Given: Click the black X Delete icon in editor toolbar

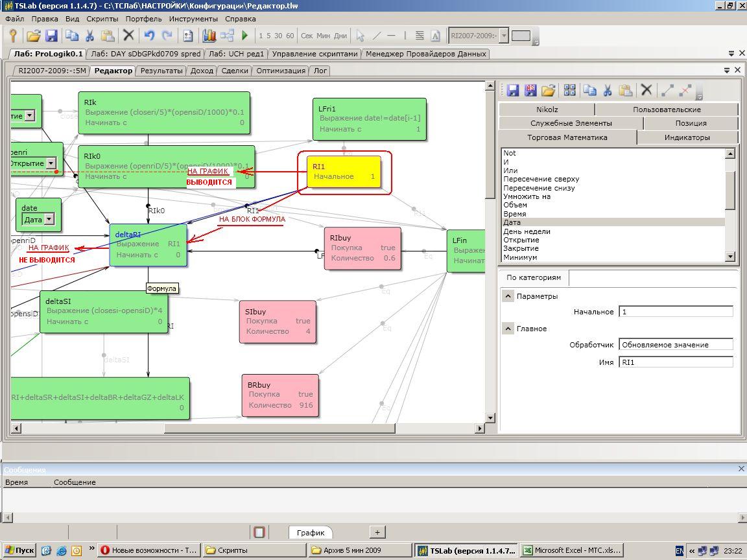Looking at the screenshot, I should [646, 91].
